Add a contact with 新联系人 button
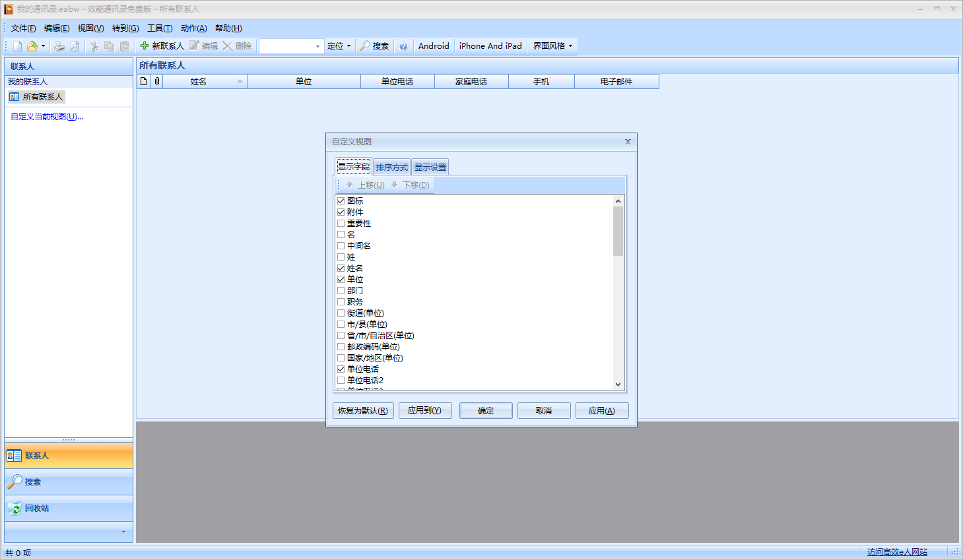 click(162, 46)
